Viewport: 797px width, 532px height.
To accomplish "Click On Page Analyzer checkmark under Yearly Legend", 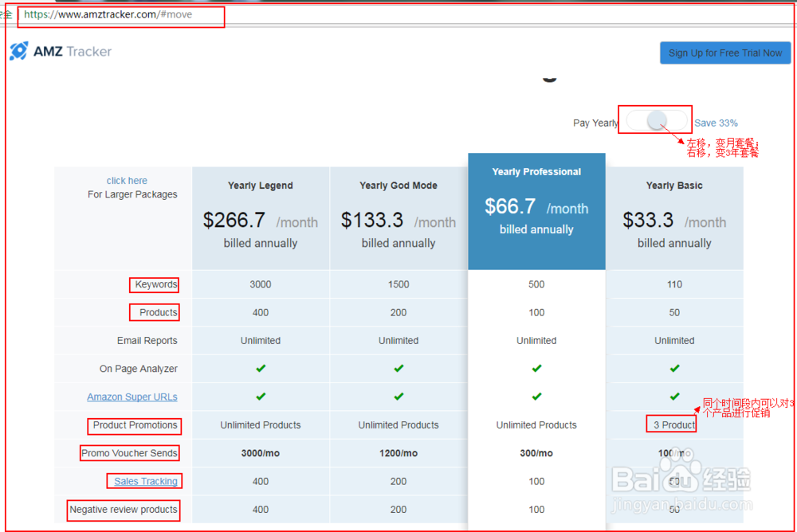I will click(x=261, y=369).
